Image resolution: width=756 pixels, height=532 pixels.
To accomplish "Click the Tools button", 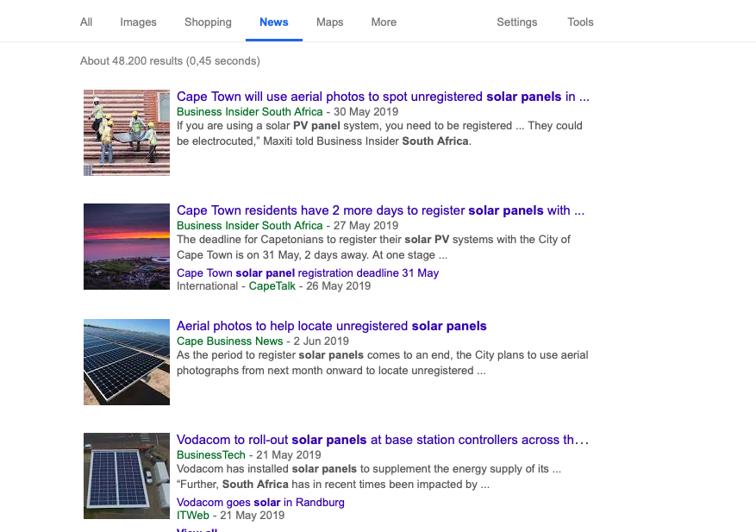I will click(580, 22).
